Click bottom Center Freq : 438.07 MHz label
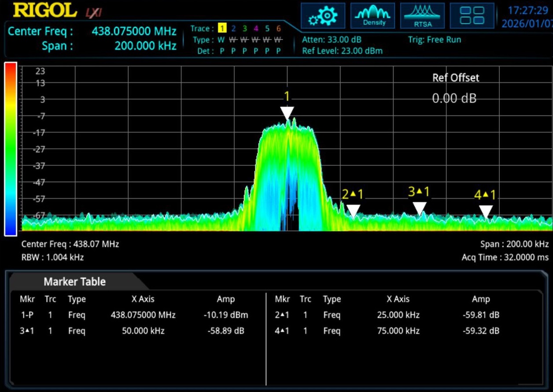Image resolution: width=553 pixels, height=392 pixels. point(70,244)
